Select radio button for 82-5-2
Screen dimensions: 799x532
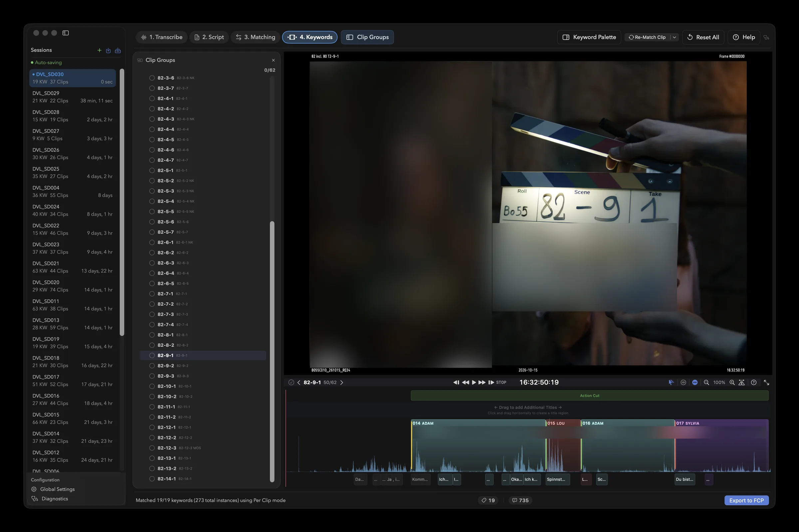(x=152, y=181)
